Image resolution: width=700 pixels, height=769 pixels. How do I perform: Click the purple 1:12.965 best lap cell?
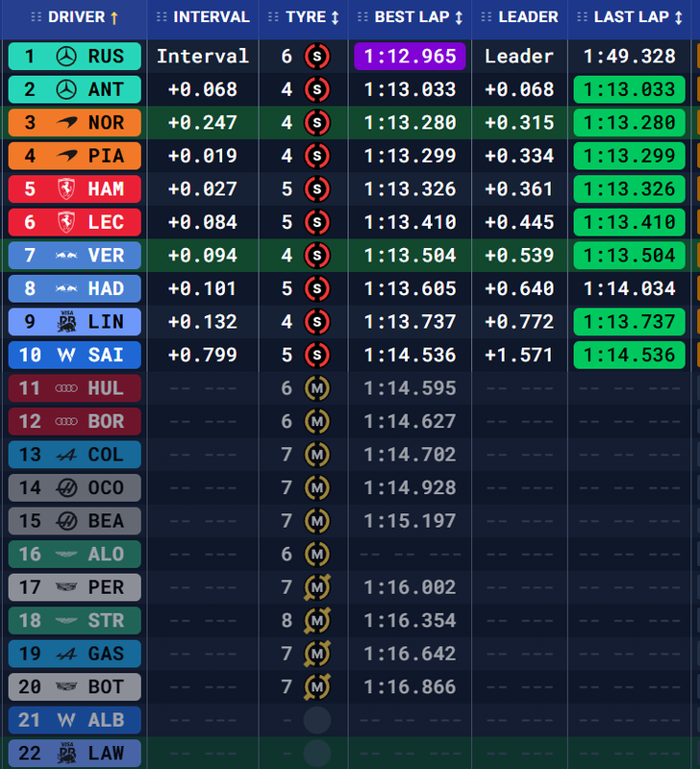(410, 57)
